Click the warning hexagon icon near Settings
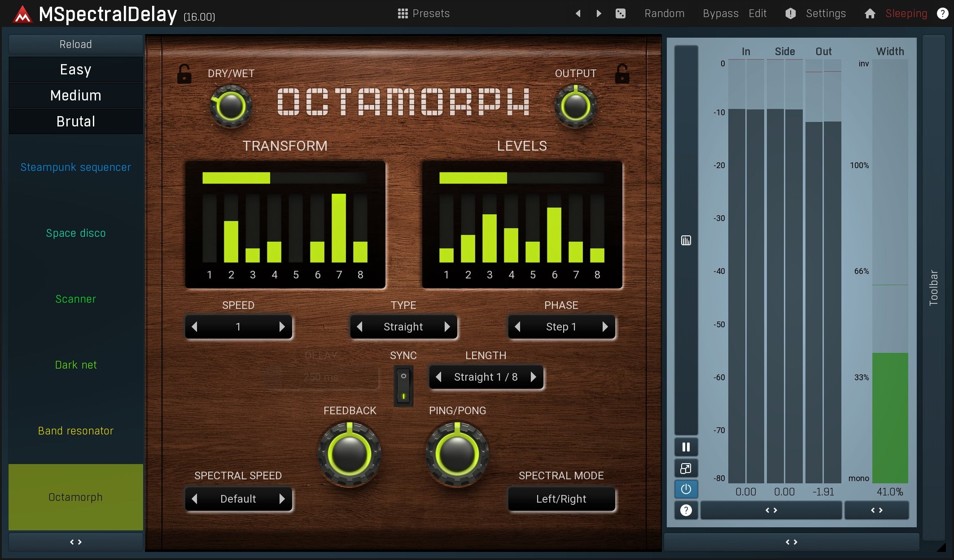 coord(790,13)
